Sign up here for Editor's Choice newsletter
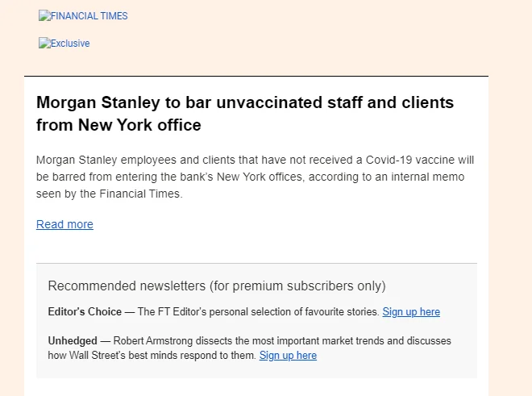Screen dimensions: 532x396 [x=411, y=312]
